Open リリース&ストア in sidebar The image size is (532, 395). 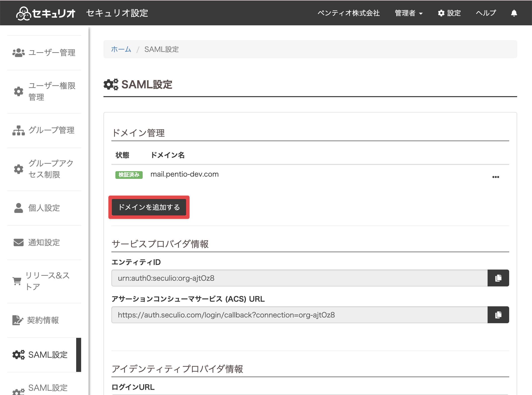[44, 281]
